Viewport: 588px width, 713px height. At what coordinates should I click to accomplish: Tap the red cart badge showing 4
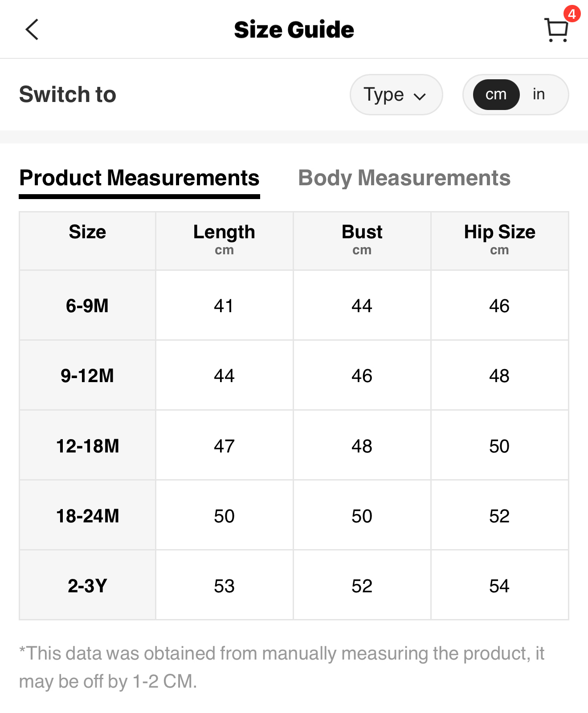[x=572, y=14]
